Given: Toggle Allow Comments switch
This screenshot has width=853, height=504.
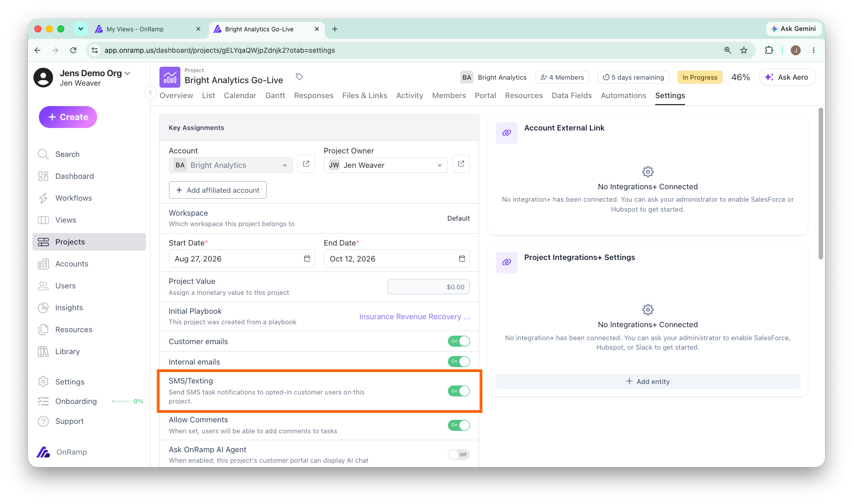Looking at the screenshot, I should point(459,425).
